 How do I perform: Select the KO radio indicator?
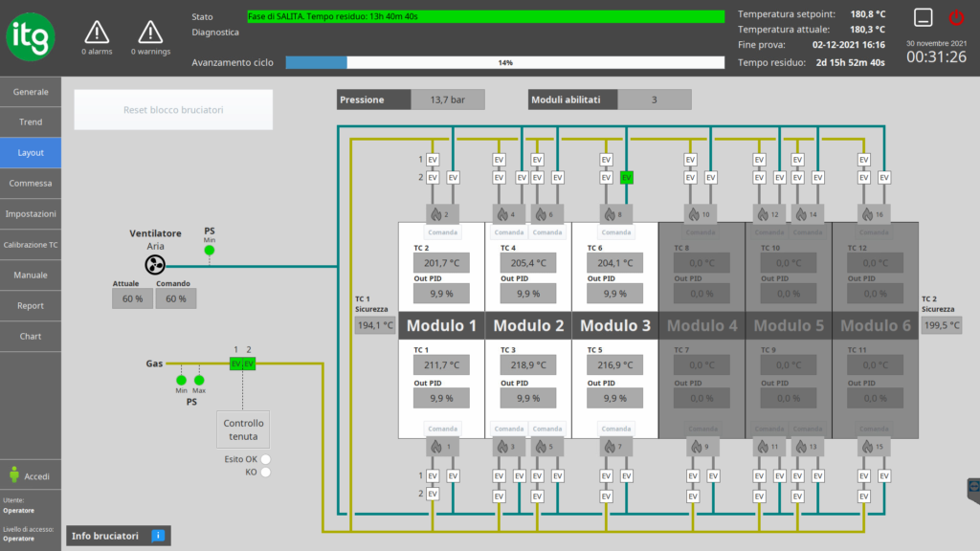(266, 473)
